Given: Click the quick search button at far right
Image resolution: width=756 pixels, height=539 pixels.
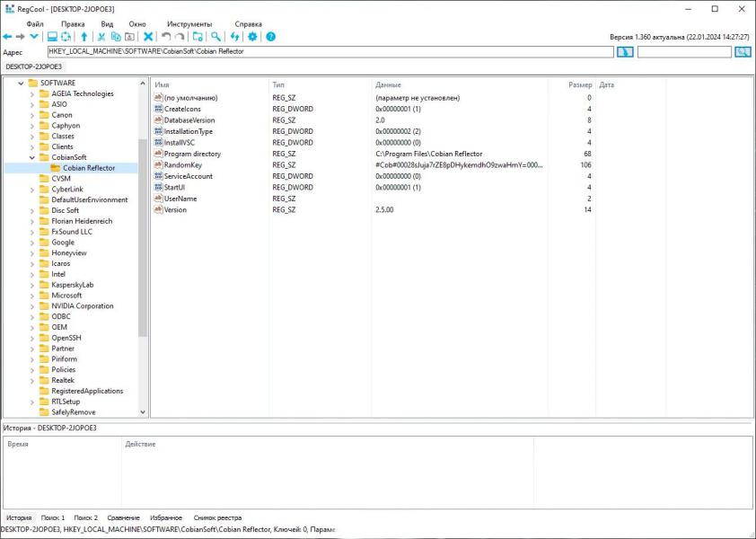Looking at the screenshot, I should [x=743, y=51].
